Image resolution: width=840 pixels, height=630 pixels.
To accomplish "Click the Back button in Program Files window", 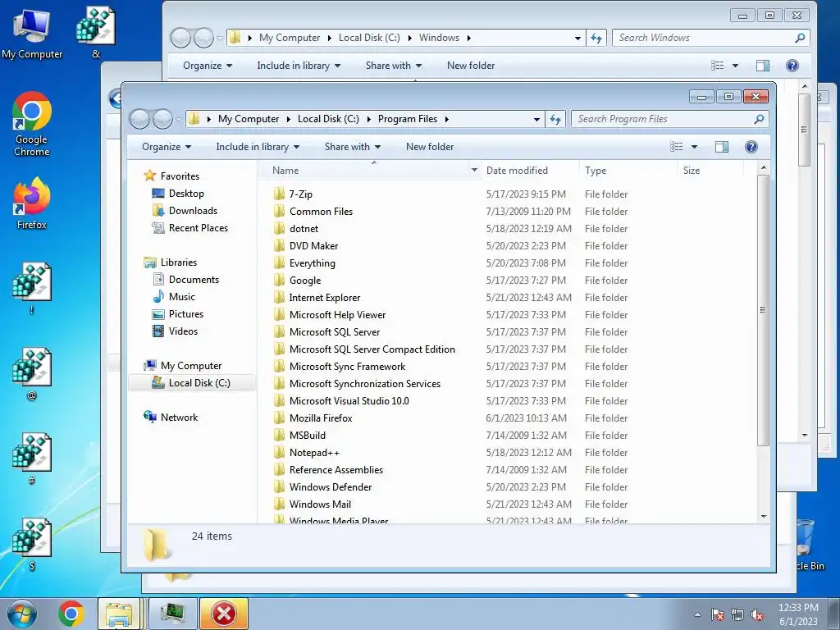I will pos(139,119).
